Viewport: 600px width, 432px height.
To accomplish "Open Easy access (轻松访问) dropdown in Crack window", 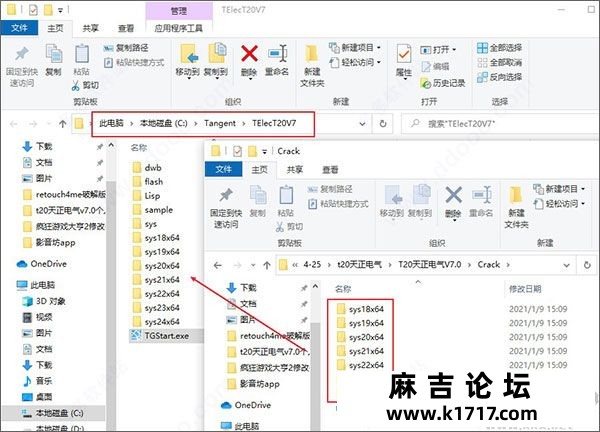I will 559,204.
